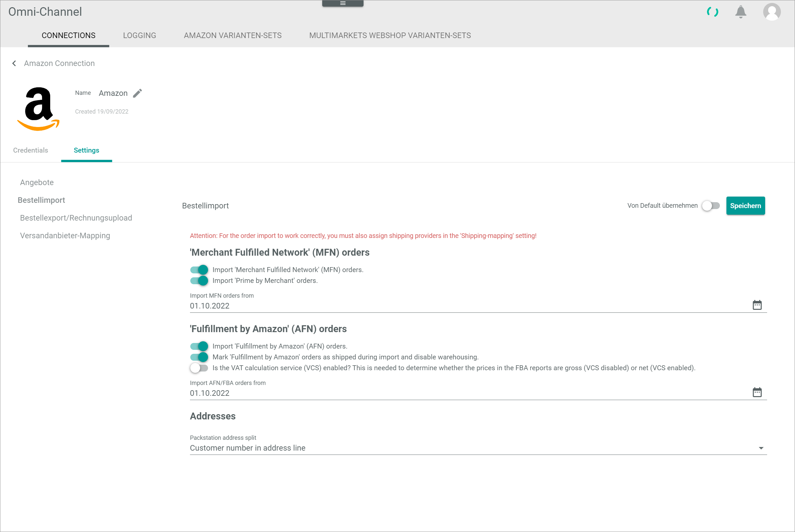
Task: Click the Amazon Connection breadcrumb text
Action: point(59,63)
